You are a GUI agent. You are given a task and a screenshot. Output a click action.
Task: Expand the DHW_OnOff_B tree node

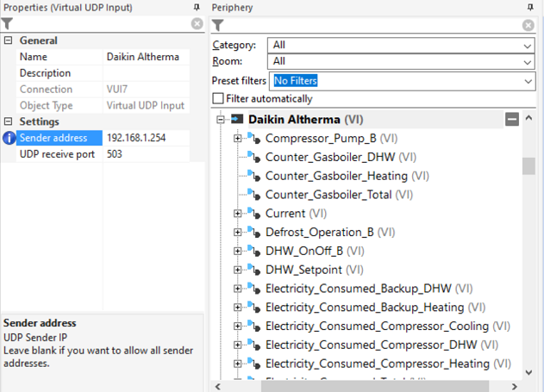pyautogui.click(x=238, y=251)
